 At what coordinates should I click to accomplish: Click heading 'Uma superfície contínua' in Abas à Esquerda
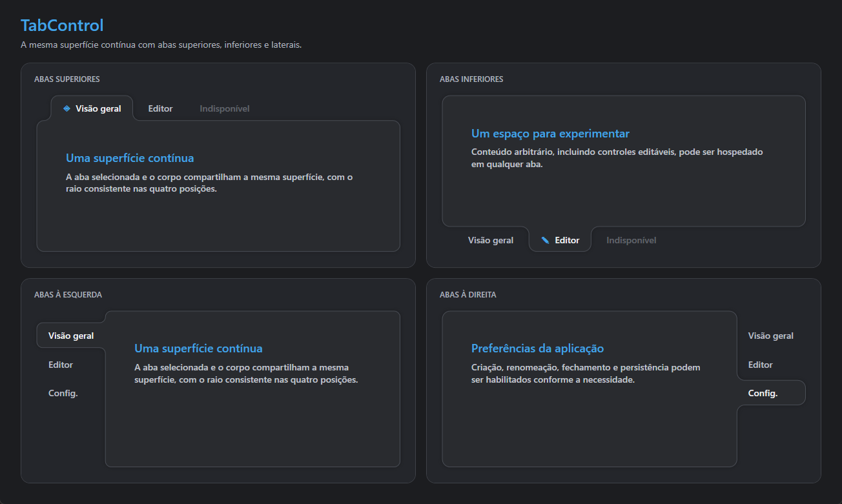[198, 348]
